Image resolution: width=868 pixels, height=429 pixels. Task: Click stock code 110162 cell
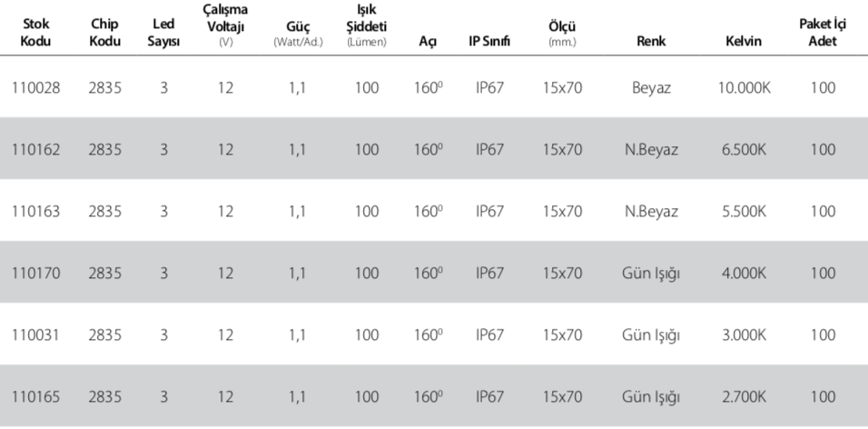click(36, 149)
